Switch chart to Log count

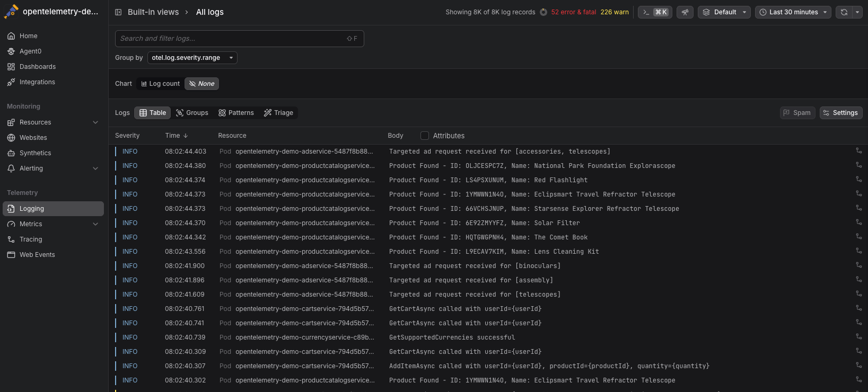coord(161,84)
